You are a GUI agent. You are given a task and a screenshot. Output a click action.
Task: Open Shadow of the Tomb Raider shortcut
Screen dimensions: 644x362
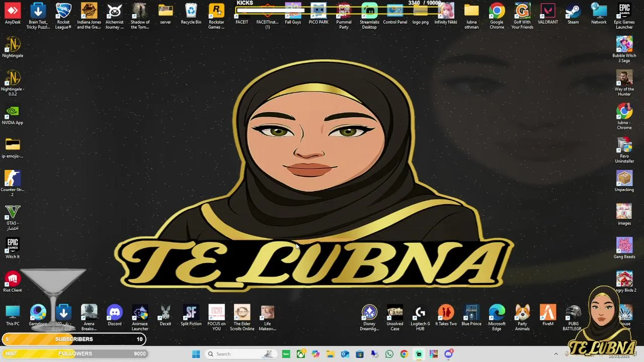pyautogui.click(x=140, y=16)
